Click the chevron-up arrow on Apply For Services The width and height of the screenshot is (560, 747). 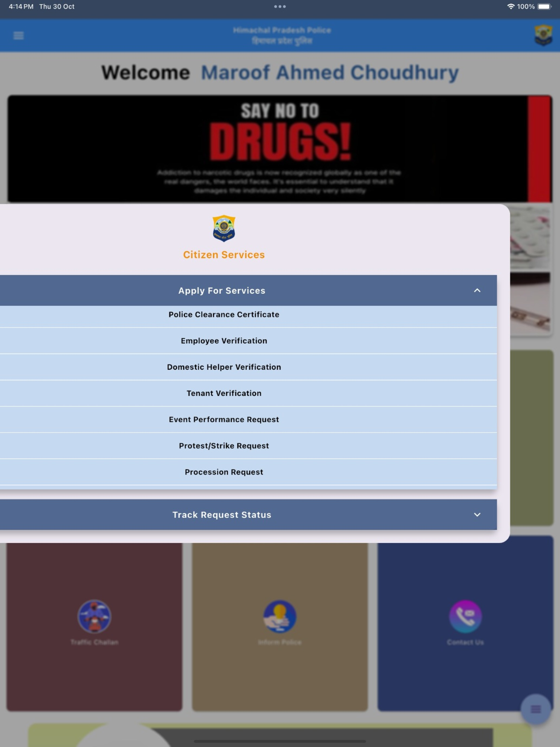pos(477,290)
